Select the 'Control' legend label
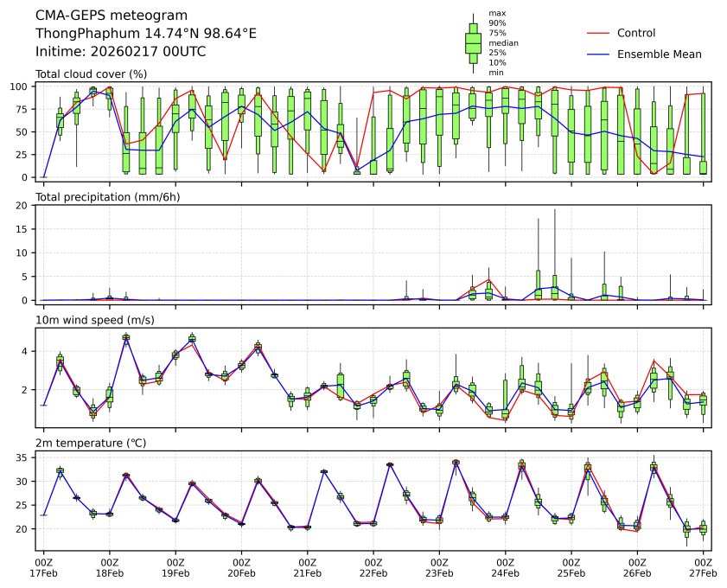This screenshot has height=588, width=727. pos(635,33)
